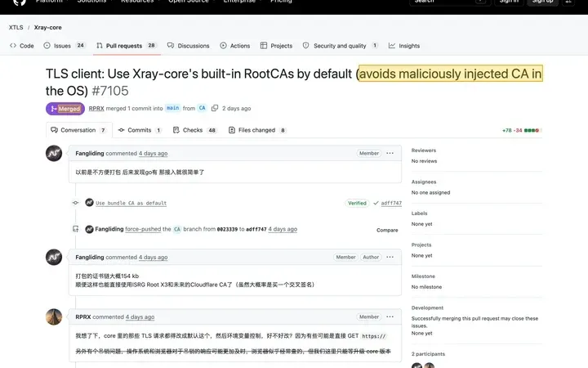
Task: Click RPRX's avatar on the comment
Action: click(54, 317)
